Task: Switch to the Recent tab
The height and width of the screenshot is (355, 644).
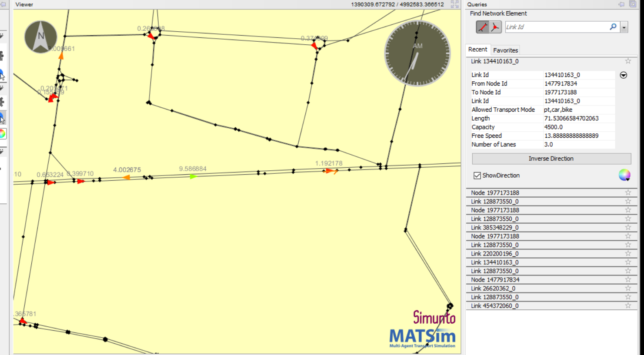Action: 477,50
